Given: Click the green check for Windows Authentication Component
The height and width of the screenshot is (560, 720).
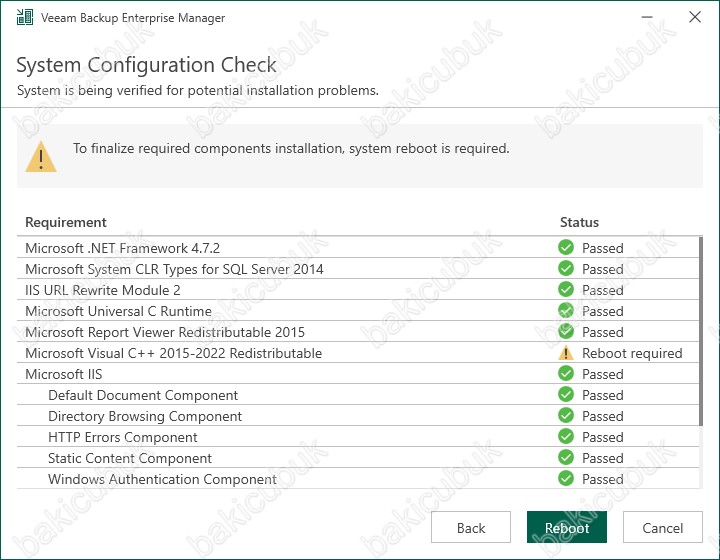Looking at the screenshot, I should (566, 479).
